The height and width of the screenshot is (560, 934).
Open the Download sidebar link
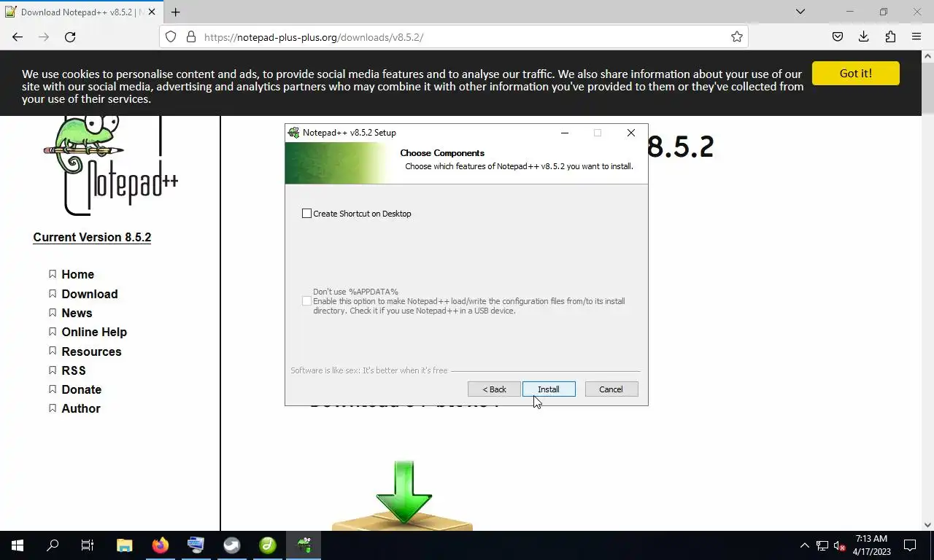(x=90, y=294)
